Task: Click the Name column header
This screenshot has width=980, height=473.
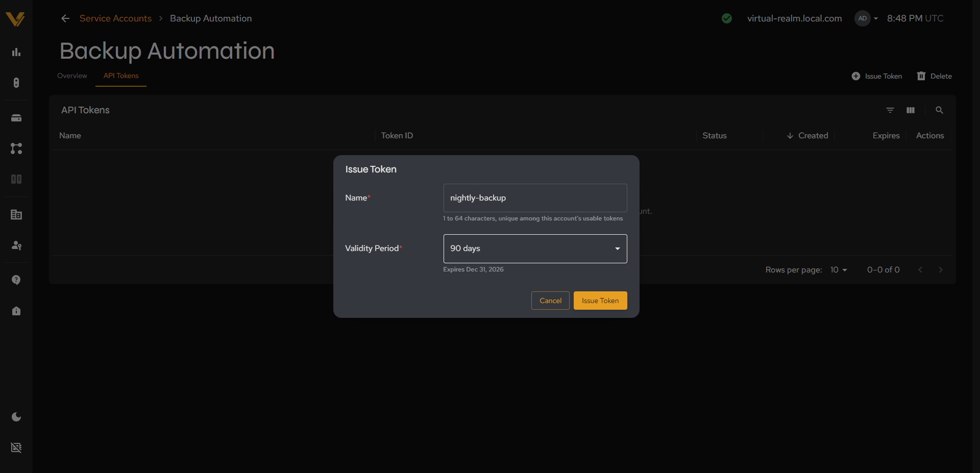Action: click(70, 136)
